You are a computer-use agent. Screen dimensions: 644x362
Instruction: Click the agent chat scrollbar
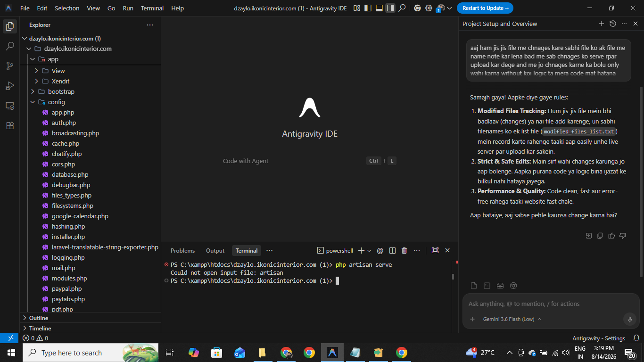pyautogui.click(x=641, y=181)
